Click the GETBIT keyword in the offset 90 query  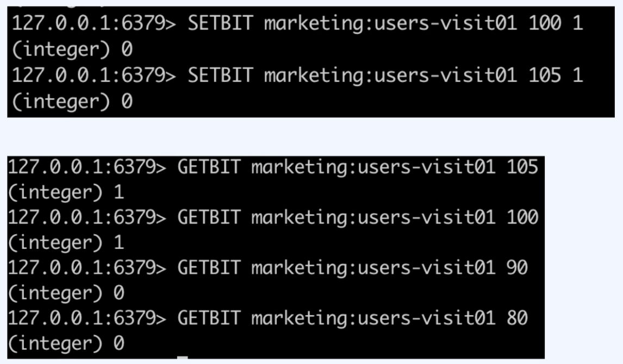tap(209, 268)
